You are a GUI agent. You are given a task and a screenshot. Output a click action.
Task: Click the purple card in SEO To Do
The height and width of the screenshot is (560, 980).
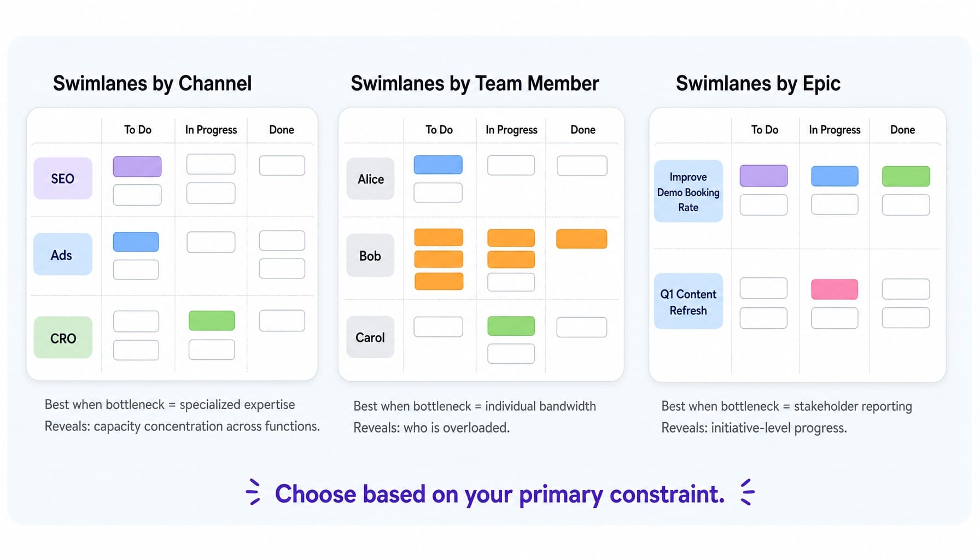pos(137,166)
